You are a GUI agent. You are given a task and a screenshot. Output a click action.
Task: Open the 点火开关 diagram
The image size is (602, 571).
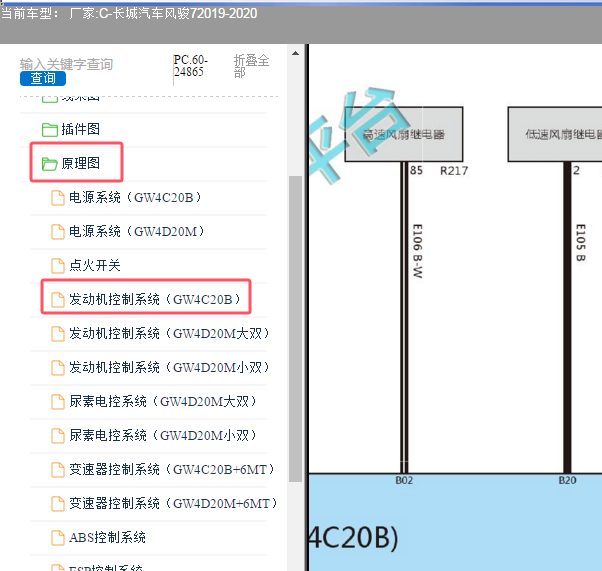(x=95, y=265)
